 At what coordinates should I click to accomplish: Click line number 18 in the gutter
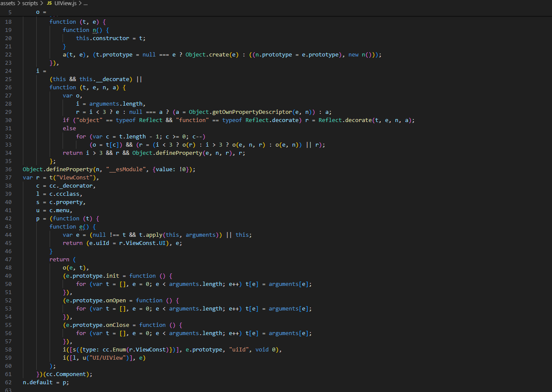tap(9, 22)
